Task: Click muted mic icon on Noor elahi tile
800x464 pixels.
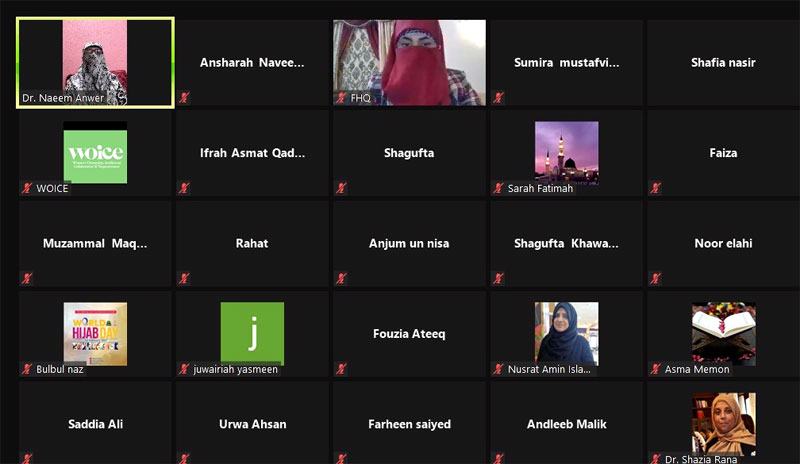Action: 656,278
